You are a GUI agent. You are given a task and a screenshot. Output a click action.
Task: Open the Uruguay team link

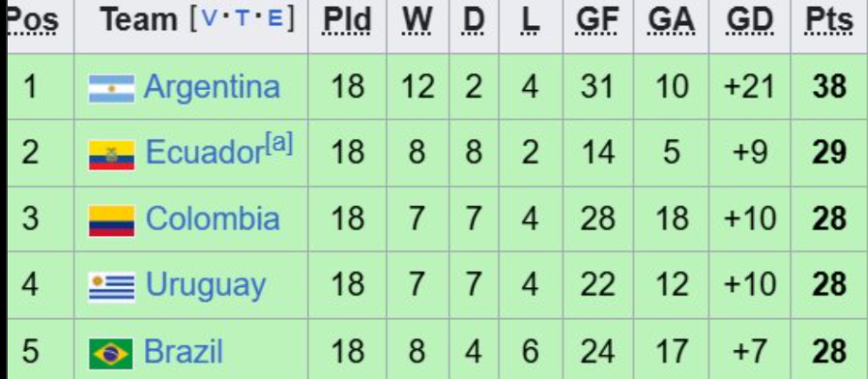point(206,285)
